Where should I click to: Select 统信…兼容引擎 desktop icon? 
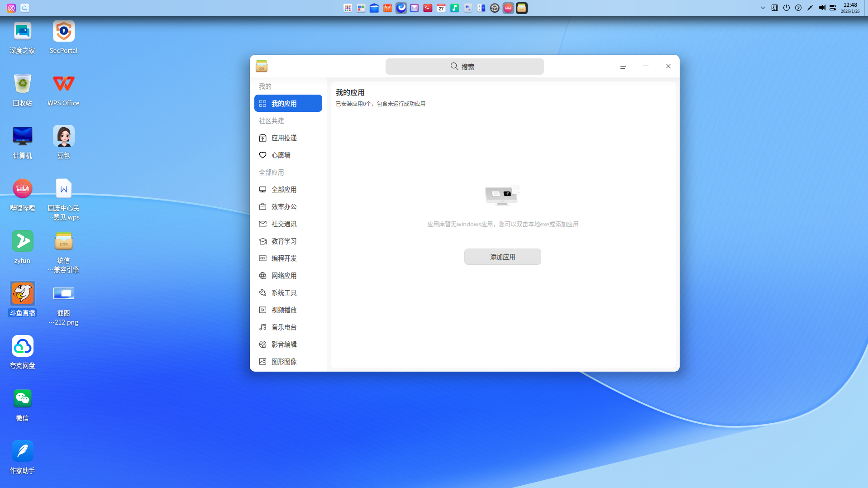coord(63,252)
